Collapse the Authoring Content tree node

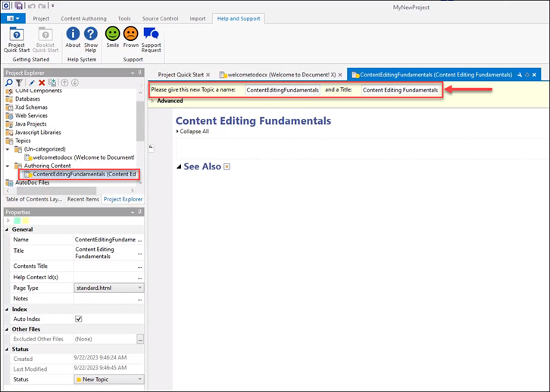8,166
